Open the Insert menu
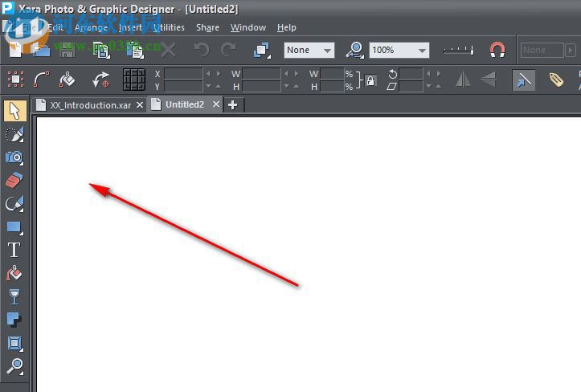 130,28
